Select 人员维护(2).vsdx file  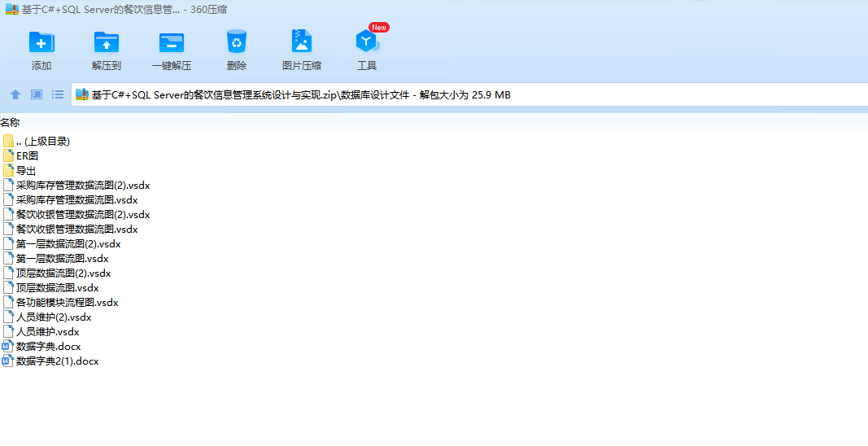47,317
